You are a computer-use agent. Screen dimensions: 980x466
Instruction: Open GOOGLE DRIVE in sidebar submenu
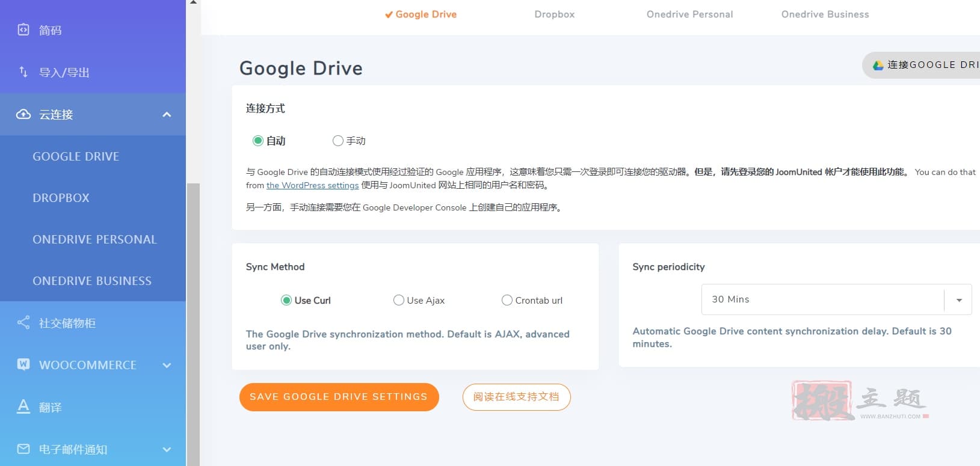pyautogui.click(x=76, y=156)
